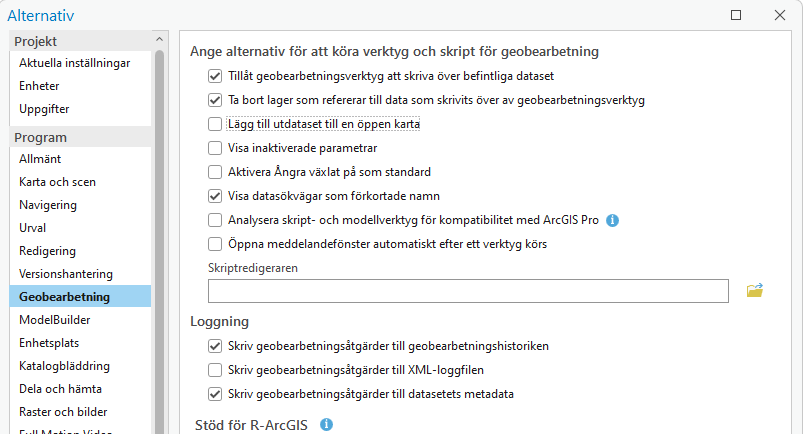
Task: Enable Aktivera Ångra växlat på som standard
Action: [x=215, y=172]
